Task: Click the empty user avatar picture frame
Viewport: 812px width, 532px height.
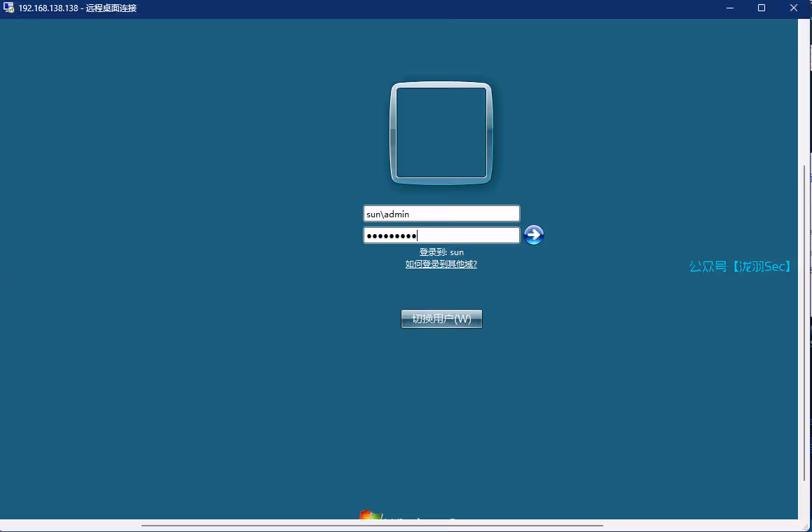Action: coord(441,133)
